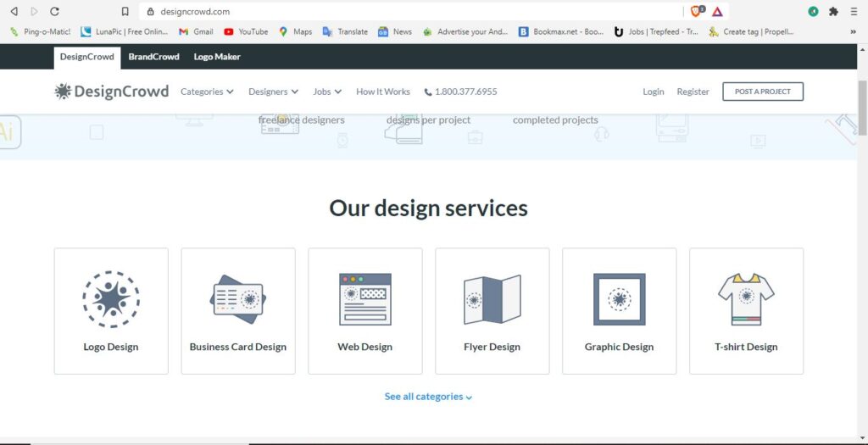Click the Flyer Design label
This screenshot has width=868, height=445.
click(492, 347)
